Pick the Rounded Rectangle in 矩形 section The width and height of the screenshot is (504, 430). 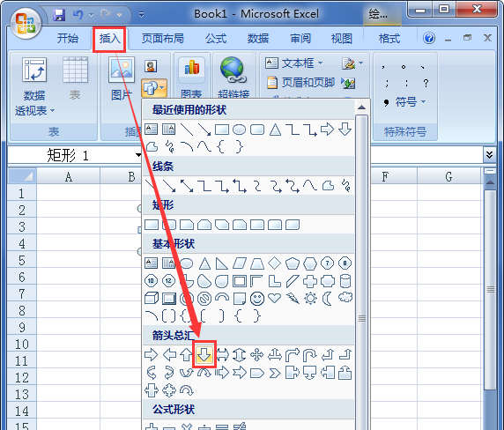pos(169,225)
